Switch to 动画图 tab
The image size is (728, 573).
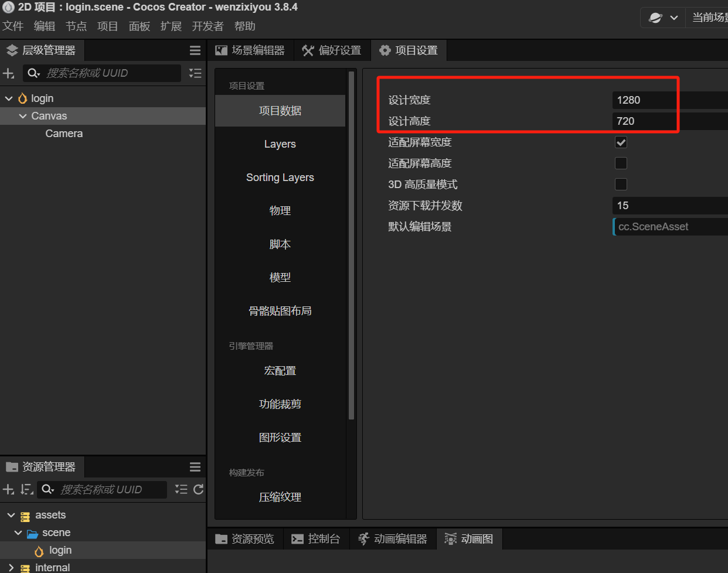[x=470, y=539]
